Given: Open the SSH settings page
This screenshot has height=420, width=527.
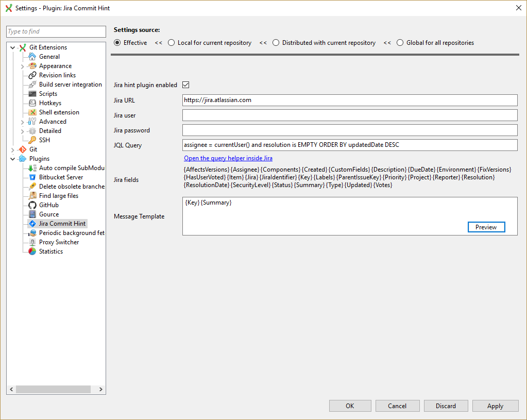Looking at the screenshot, I should click(x=44, y=140).
